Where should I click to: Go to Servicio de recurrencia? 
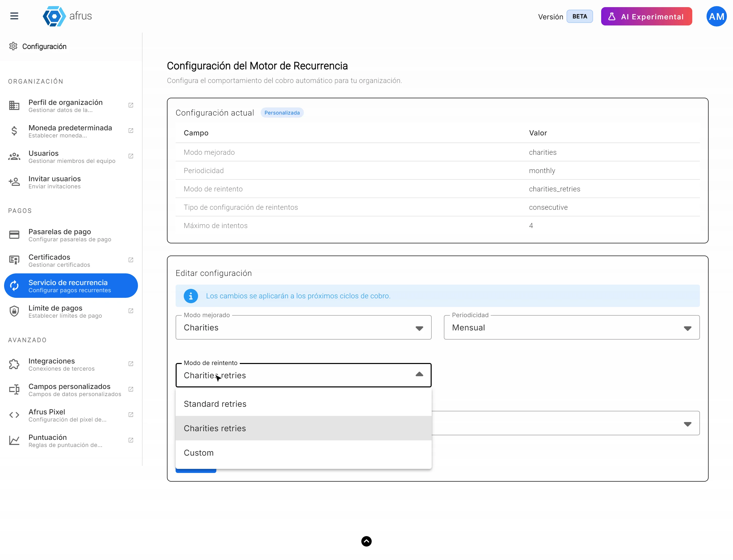71,286
